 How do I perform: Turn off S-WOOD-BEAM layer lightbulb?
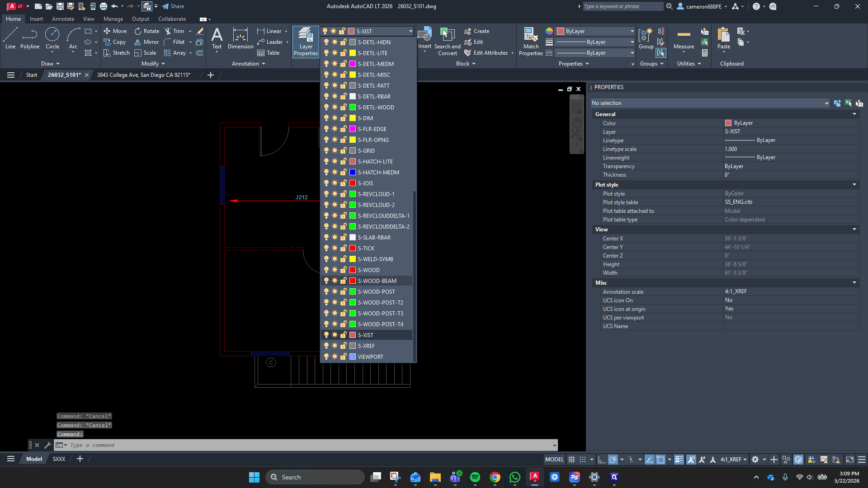[326, 281]
